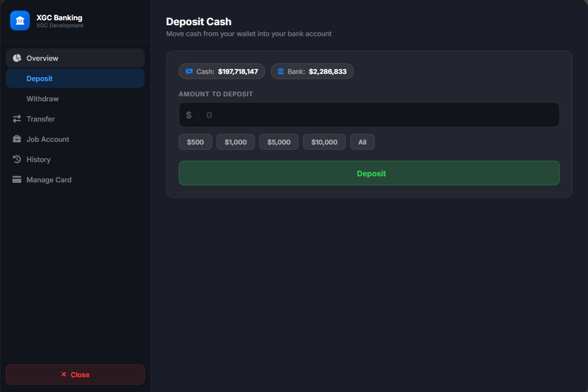This screenshot has height=392, width=588.
Task: Click the XGC Development subtitle
Action: point(60,26)
